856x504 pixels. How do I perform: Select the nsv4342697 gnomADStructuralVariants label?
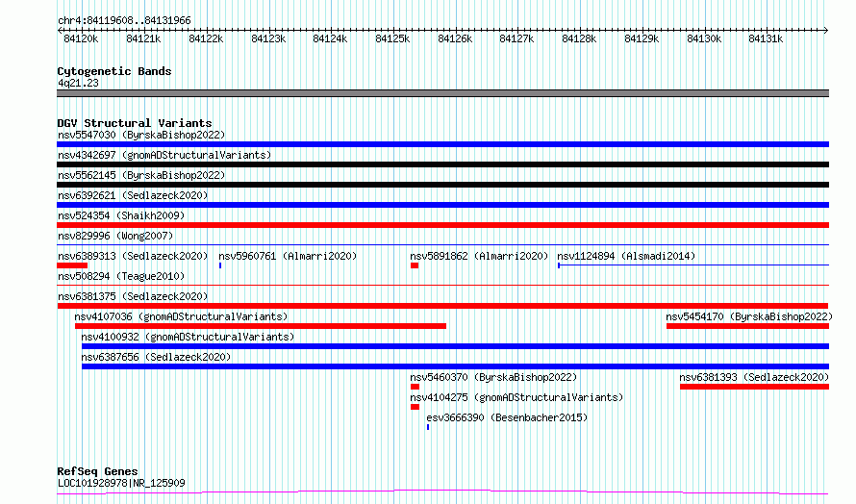[x=164, y=155]
